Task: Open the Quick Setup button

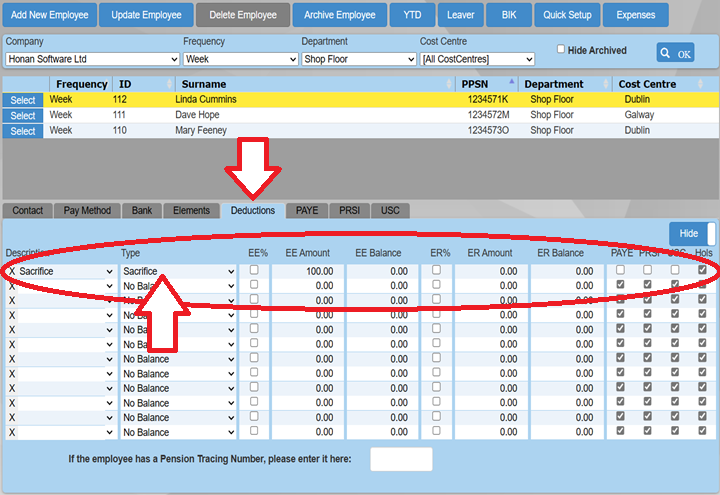Action: [x=568, y=15]
